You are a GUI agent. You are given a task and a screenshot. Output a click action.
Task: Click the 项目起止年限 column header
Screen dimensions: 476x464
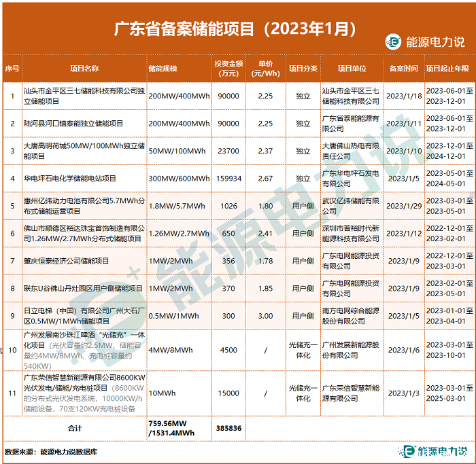(x=447, y=69)
